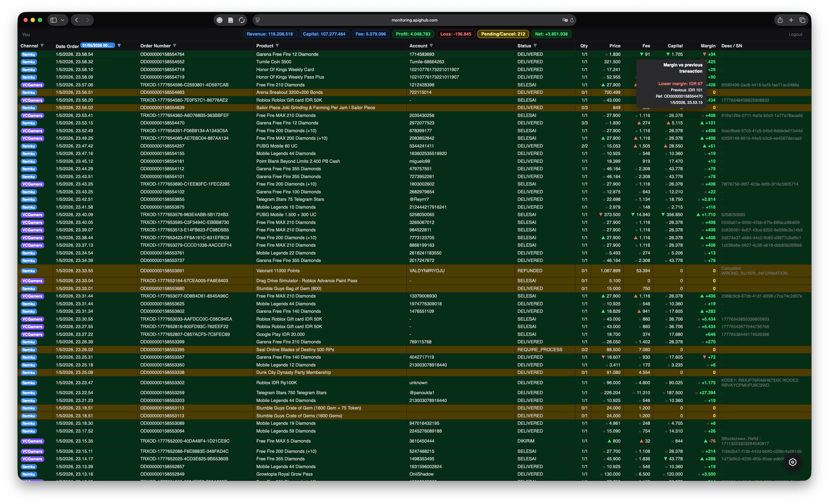Click the VCGamers badge on the DIKIRIM row
Image resolution: width=829 pixels, height=504 pixels.
pos(32,441)
